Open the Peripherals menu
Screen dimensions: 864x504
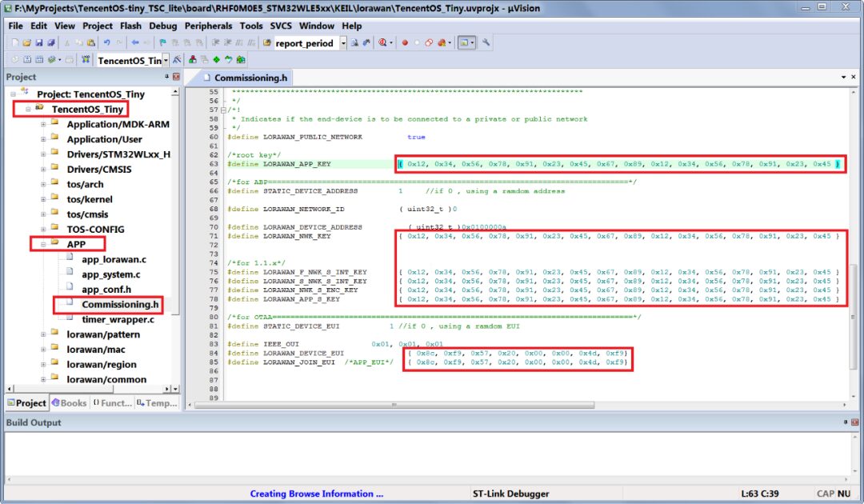208,26
